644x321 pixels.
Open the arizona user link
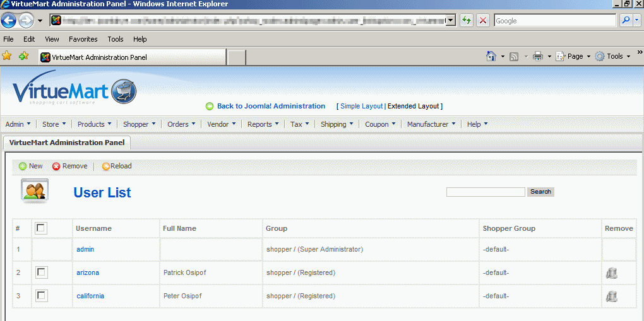(88, 272)
